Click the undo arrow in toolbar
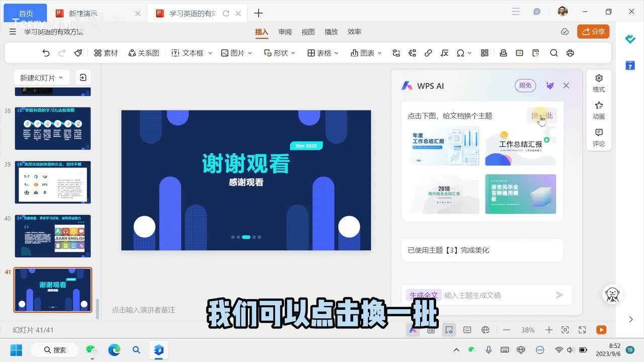The image size is (644, 362). pyautogui.click(x=46, y=53)
